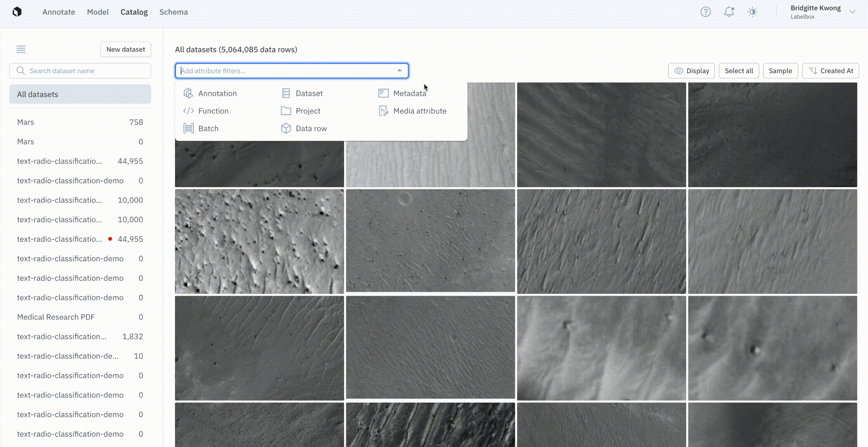Expand the Bridgitte Kwong account chevron

tap(852, 12)
